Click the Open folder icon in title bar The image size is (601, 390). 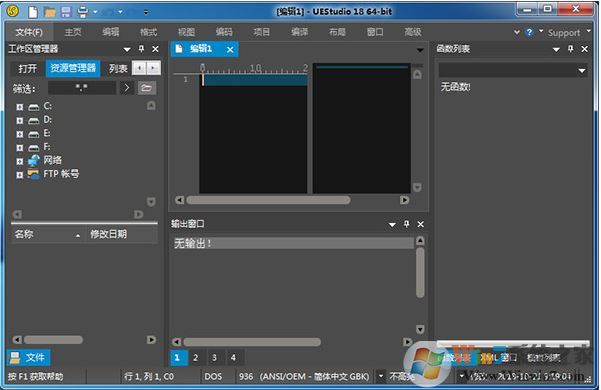50,12
